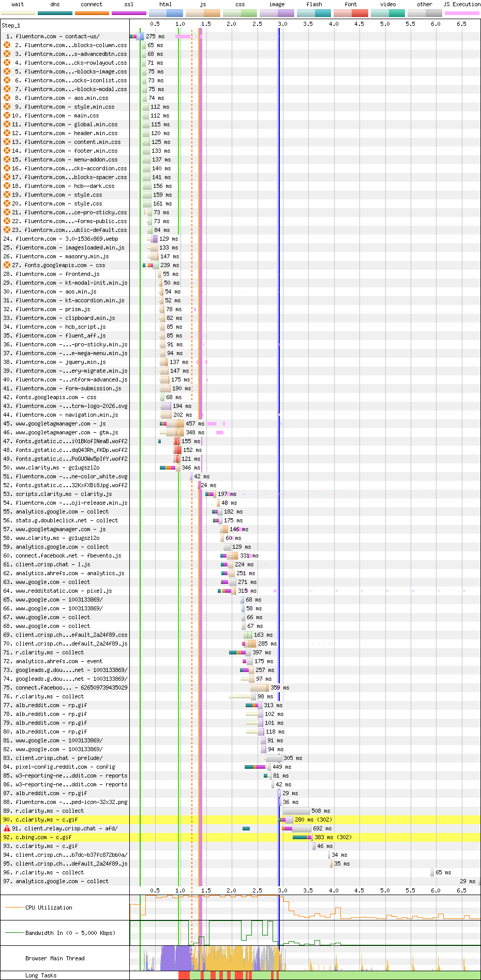Click the wait legend color bar

tap(18, 13)
